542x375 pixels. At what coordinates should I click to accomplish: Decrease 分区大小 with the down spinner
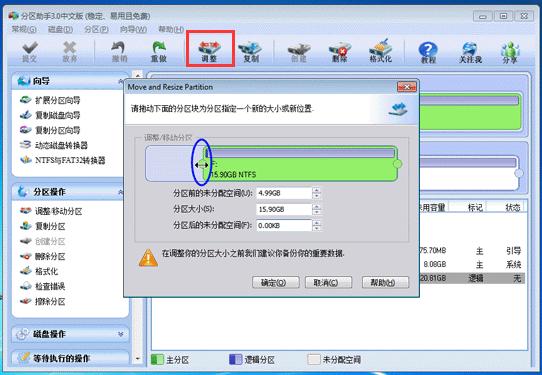pyautogui.click(x=316, y=212)
